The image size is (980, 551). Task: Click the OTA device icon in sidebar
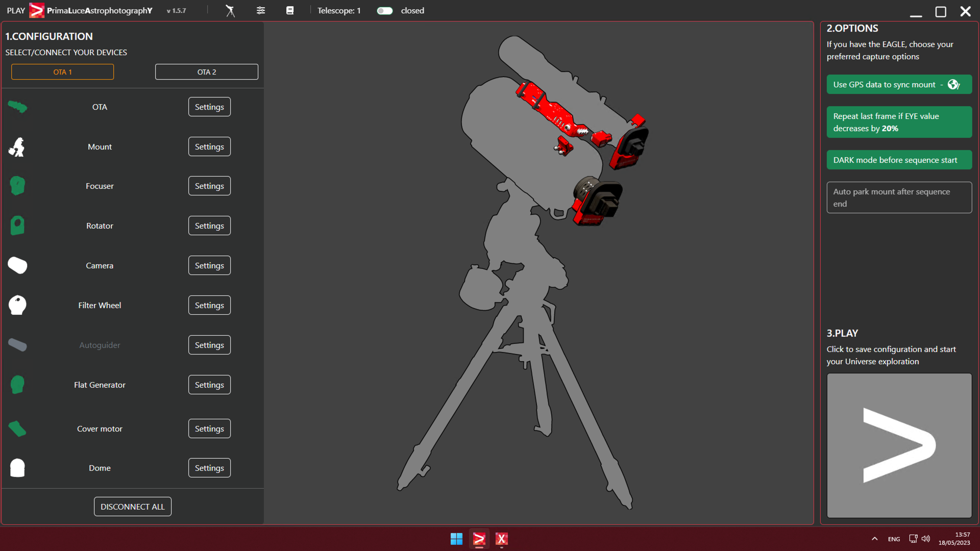click(x=18, y=105)
